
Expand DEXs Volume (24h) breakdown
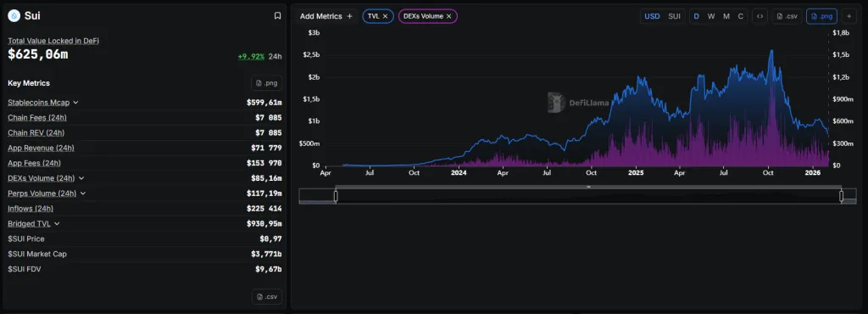[x=81, y=178]
